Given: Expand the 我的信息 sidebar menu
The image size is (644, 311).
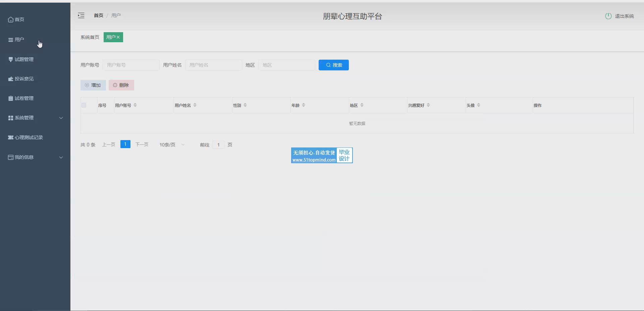Looking at the screenshot, I should click(x=35, y=157).
